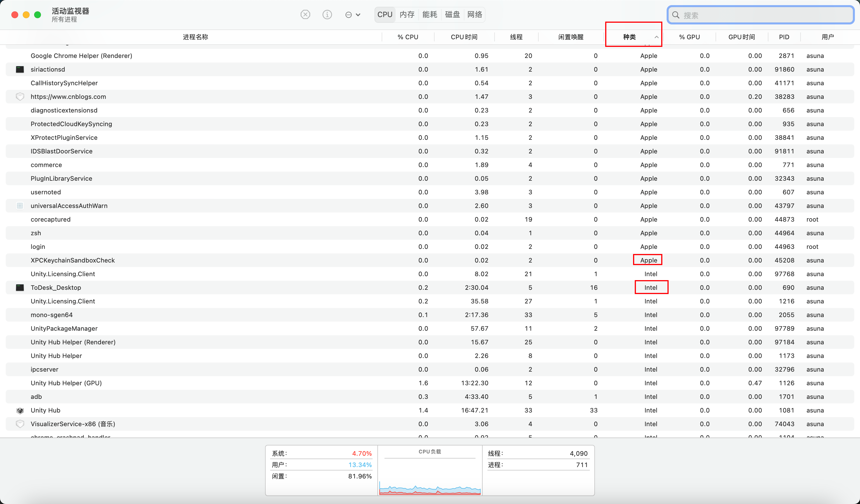Click the shield icon beside cnblogs.com

(x=20, y=97)
